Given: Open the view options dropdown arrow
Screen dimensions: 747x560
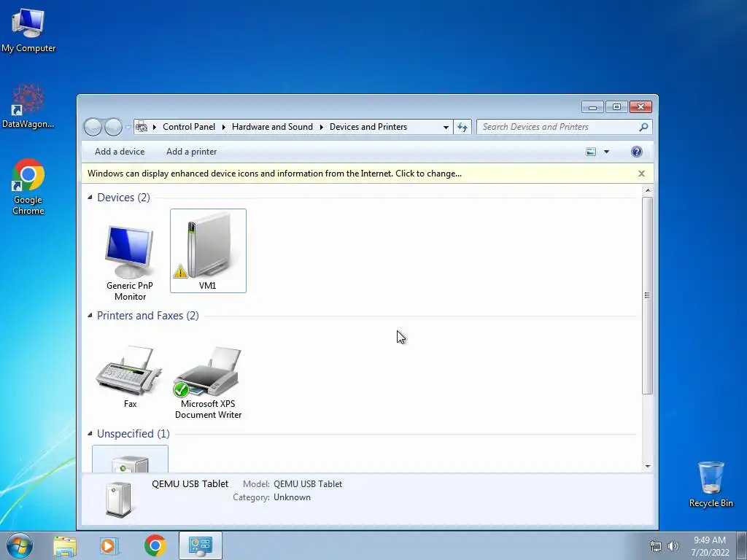Looking at the screenshot, I should 606,152.
